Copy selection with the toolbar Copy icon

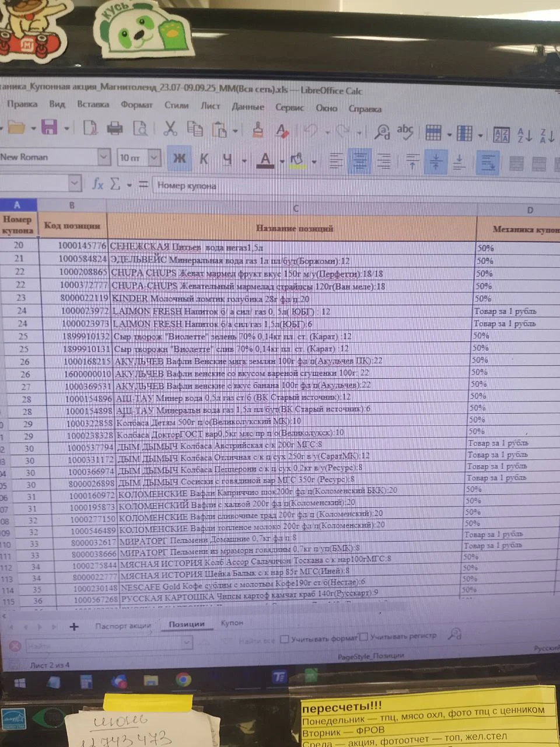194,128
